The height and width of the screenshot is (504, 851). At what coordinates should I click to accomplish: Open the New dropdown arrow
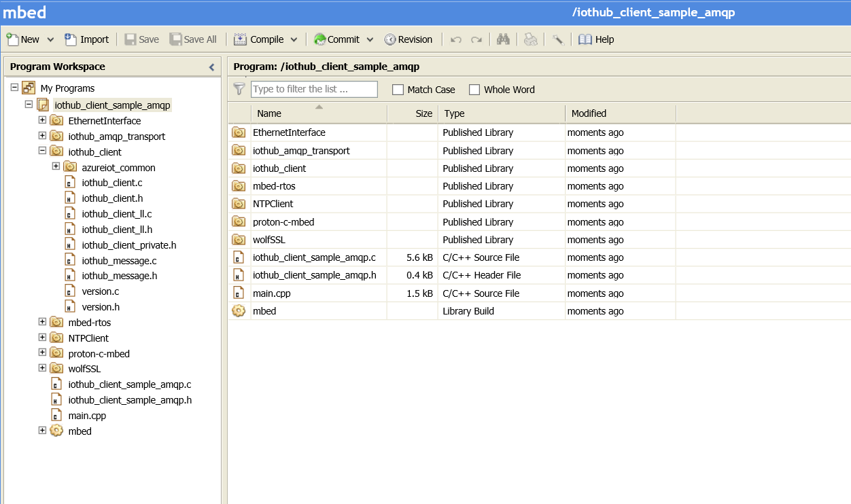(50, 39)
